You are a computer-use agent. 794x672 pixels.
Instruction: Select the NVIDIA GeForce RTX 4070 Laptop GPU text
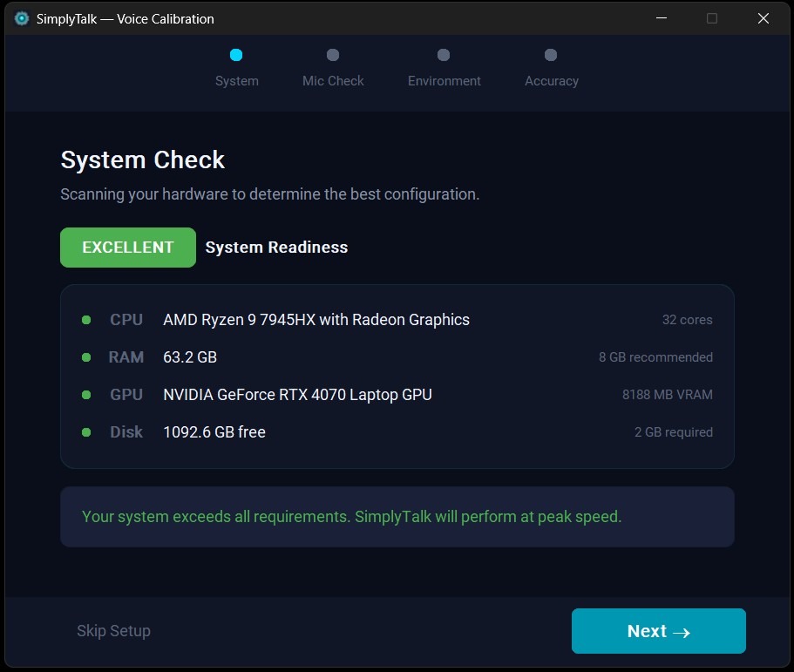click(x=297, y=395)
